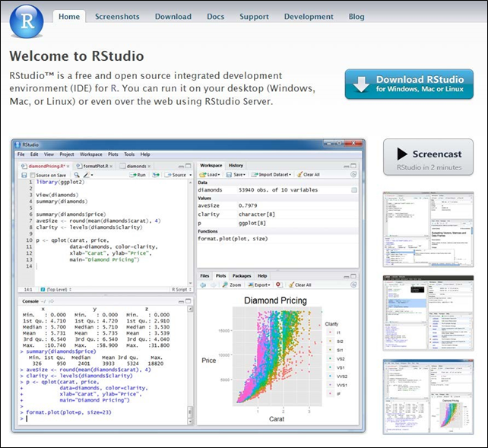The width and height of the screenshot is (488, 448).
Task: Open the Help menu in menu bar
Action: point(145,154)
